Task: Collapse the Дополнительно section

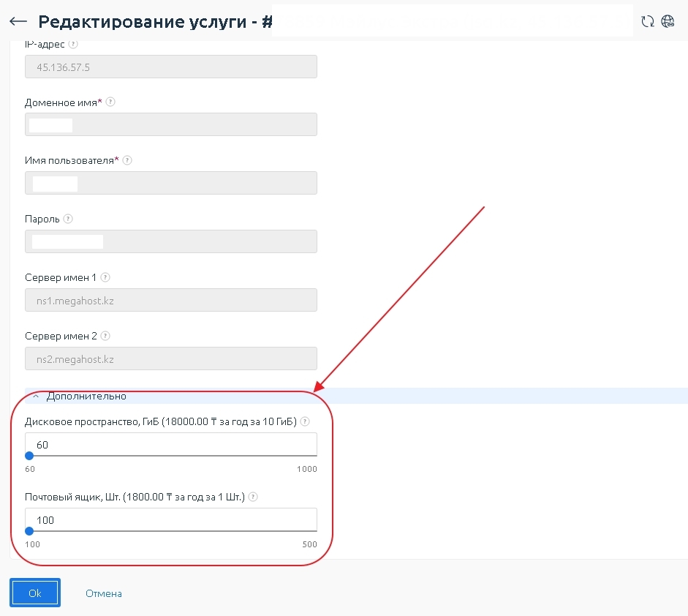Action: pyautogui.click(x=36, y=396)
